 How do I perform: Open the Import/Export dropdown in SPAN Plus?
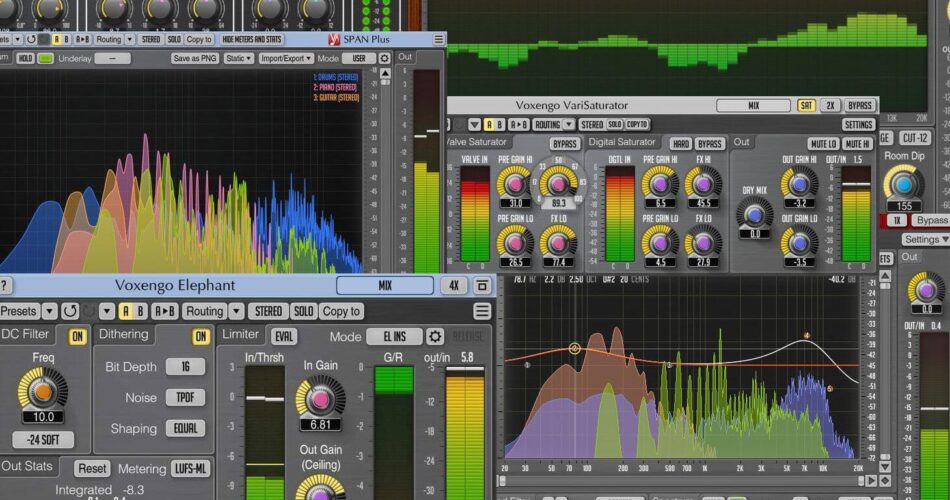(x=286, y=58)
